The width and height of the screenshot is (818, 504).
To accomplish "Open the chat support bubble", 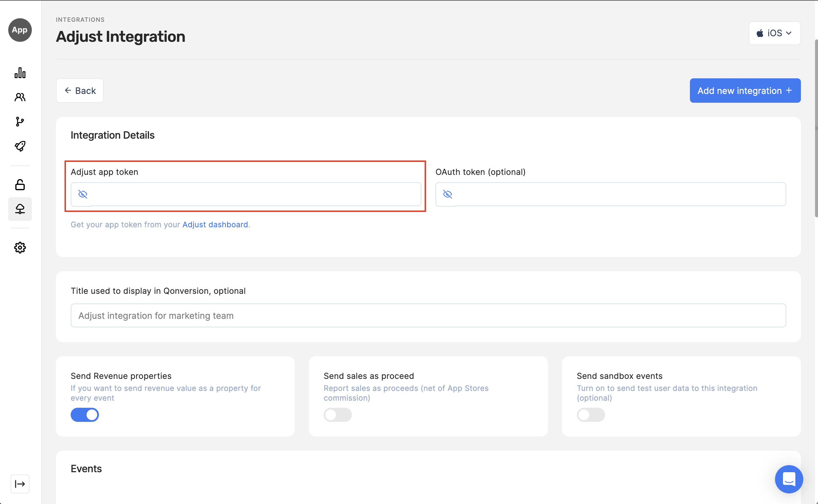I will (x=789, y=479).
